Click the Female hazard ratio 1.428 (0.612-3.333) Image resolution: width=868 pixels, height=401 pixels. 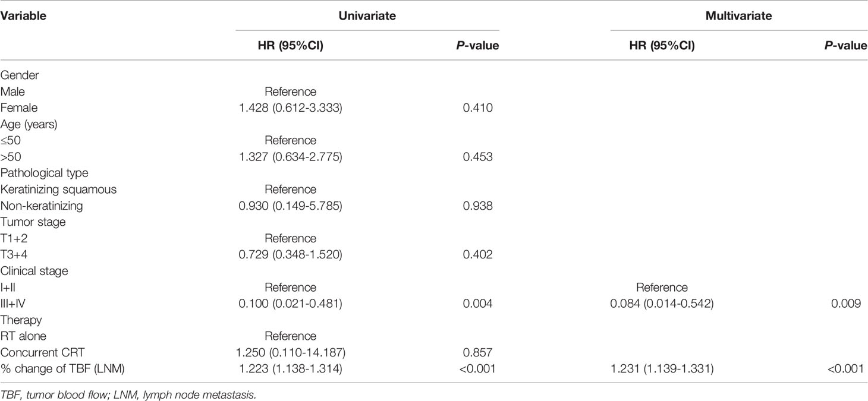point(291,108)
